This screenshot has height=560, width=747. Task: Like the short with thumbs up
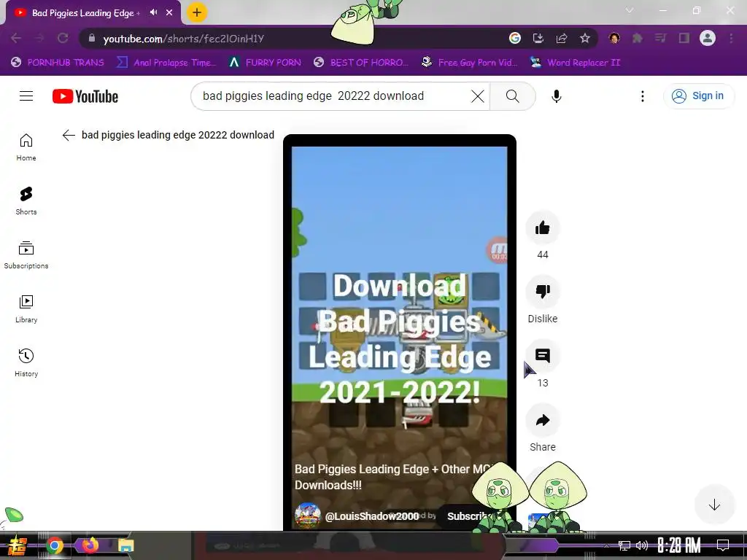tap(543, 228)
